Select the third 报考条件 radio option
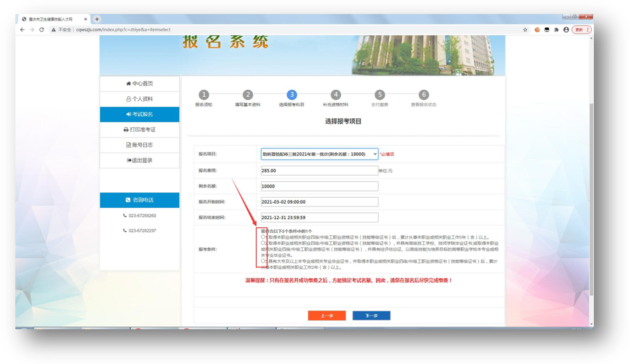Image resolution: width=630 pixels, height=364 pixels. 263,261
